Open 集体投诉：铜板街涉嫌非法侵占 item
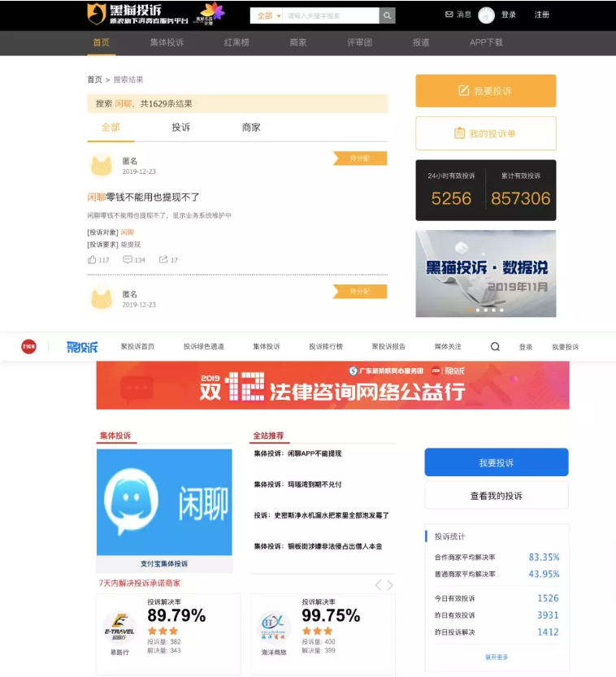 click(318, 546)
